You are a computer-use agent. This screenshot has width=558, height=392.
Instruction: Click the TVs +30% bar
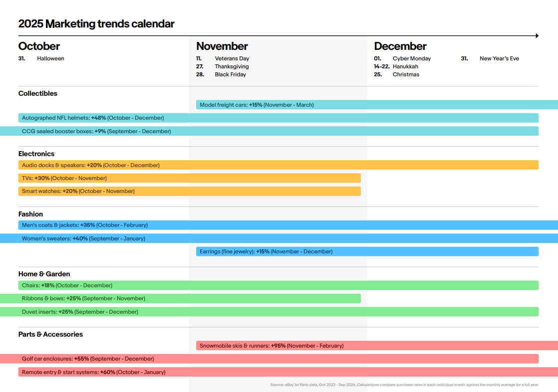click(x=189, y=178)
